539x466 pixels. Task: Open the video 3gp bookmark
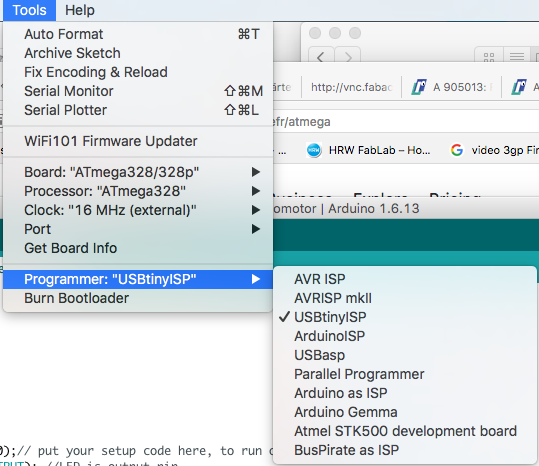494,150
